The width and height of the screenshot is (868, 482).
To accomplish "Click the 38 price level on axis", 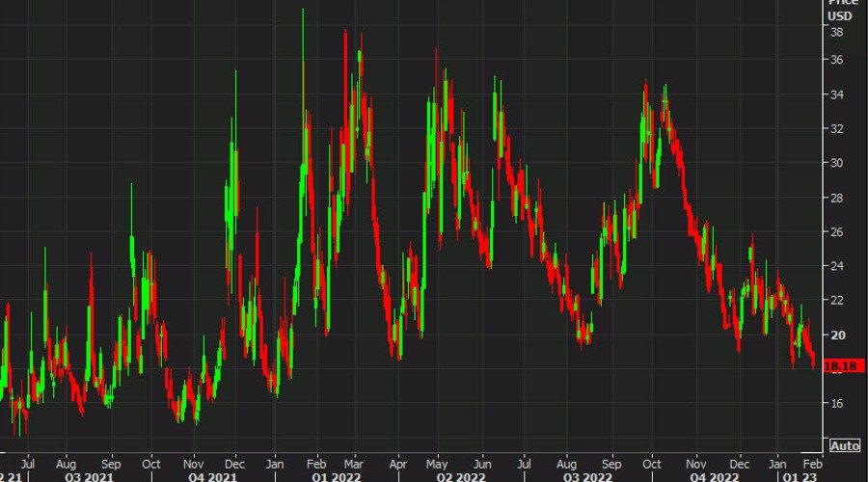I will coord(837,32).
